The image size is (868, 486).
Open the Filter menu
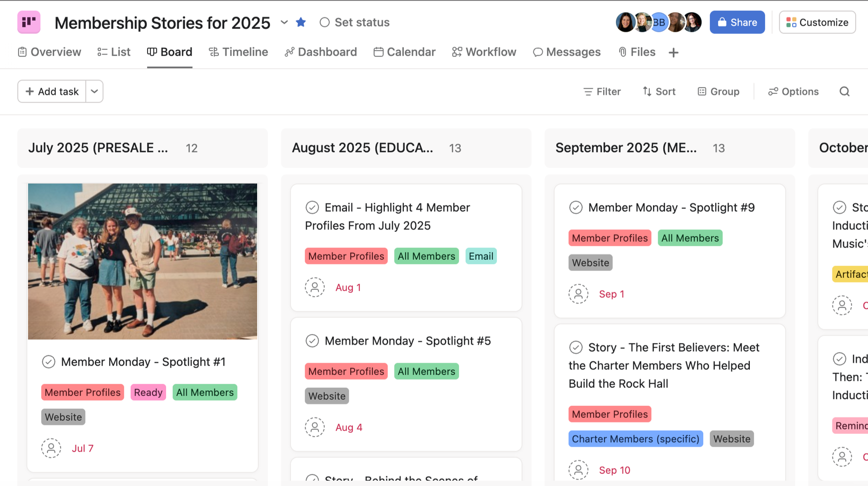click(602, 92)
